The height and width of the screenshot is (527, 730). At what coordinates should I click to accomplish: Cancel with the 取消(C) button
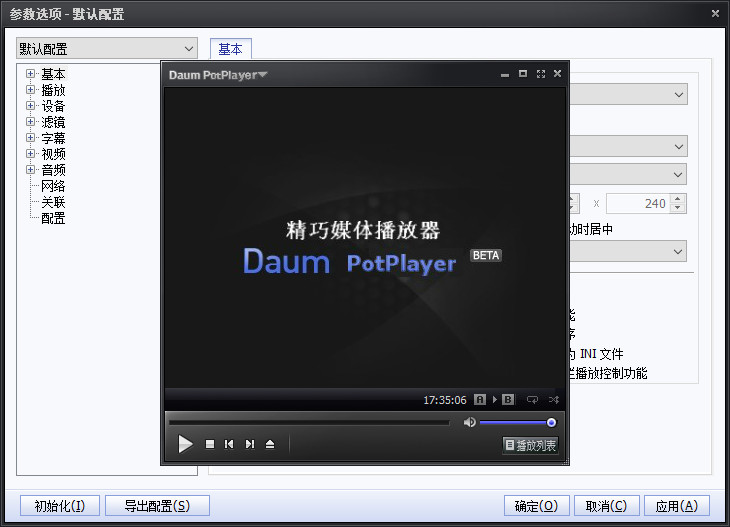607,506
